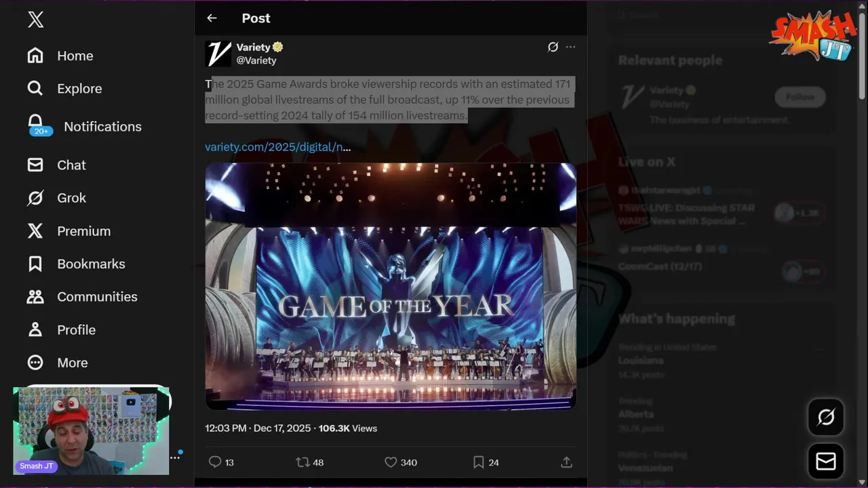
Task: Like the Variety post
Action: [x=391, y=462]
